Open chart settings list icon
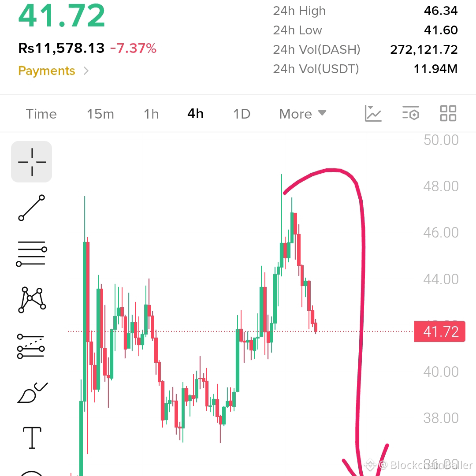This screenshot has height=476, width=476. point(411,113)
